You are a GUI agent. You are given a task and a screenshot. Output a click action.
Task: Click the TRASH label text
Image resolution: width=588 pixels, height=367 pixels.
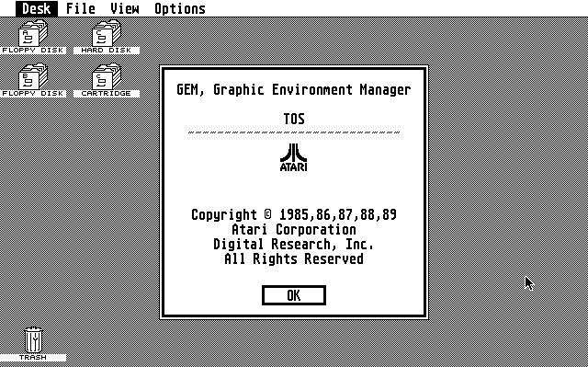33,358
